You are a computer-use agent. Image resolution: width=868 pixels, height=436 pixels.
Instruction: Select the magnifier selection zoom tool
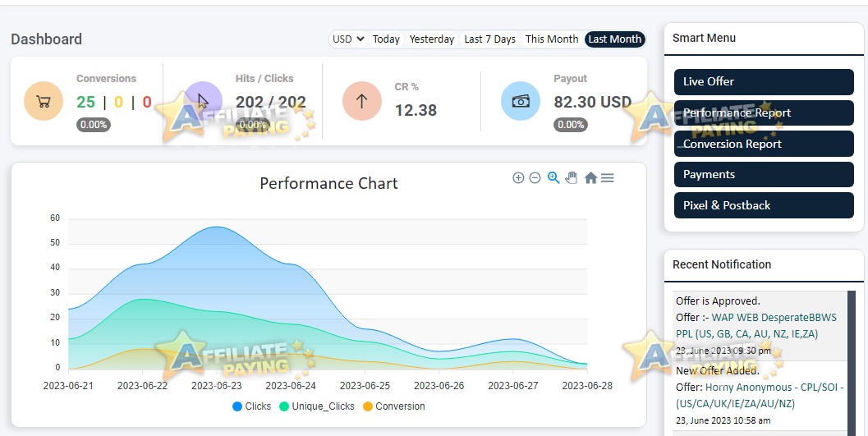click(553, 177)
